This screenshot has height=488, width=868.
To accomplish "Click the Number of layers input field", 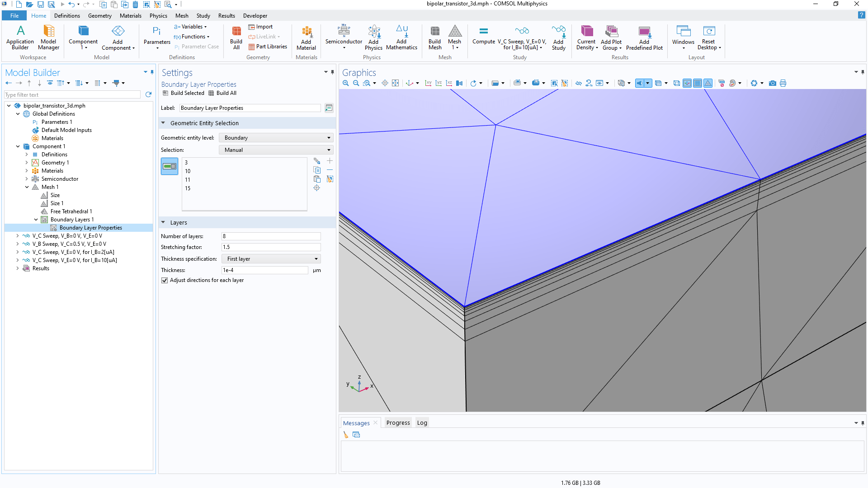I will pyautogui.click(x=271, y=236).
